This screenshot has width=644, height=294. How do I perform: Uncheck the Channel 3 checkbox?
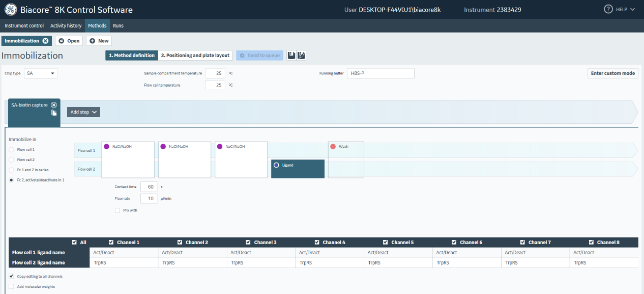[x=248, y=243]
